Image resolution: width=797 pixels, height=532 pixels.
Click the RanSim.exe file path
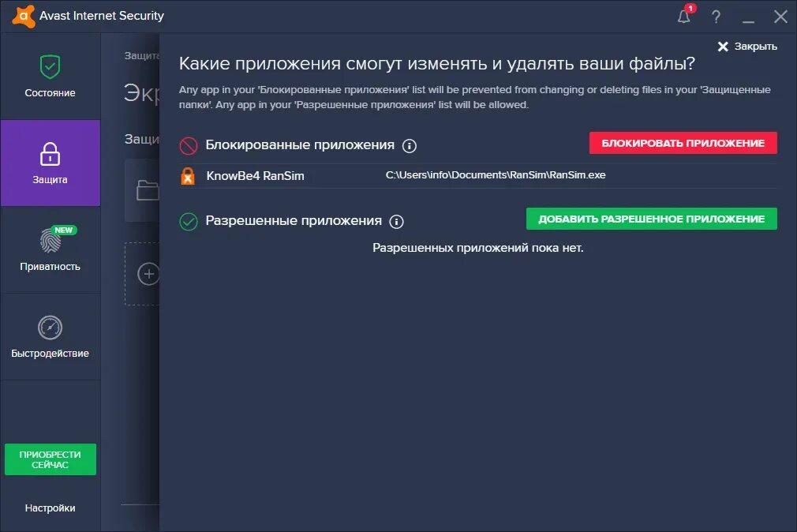point(496,175)
